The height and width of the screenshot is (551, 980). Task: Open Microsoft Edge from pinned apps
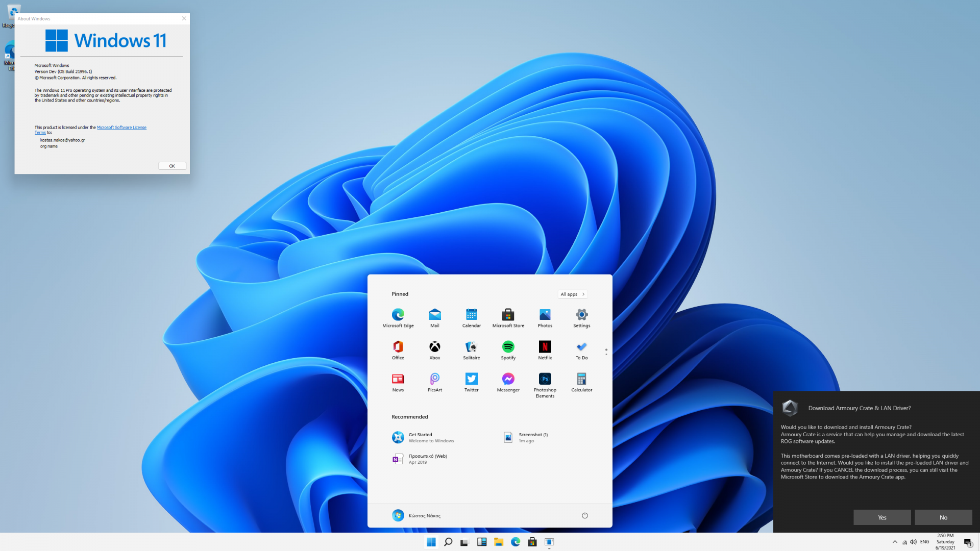(398, 318)
